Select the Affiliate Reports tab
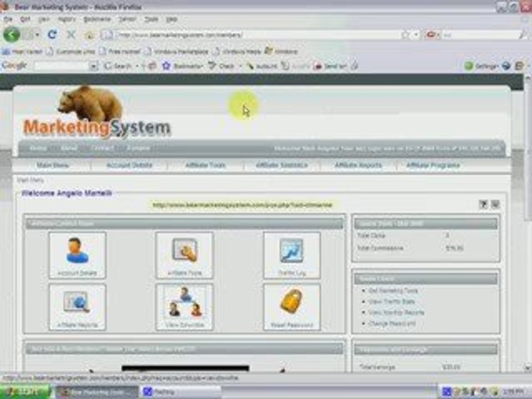Viewport: 532px width, 399px height. [358, 165]
